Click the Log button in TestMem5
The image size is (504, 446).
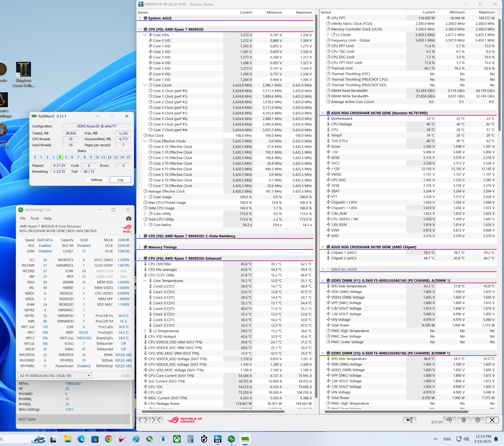120,180
